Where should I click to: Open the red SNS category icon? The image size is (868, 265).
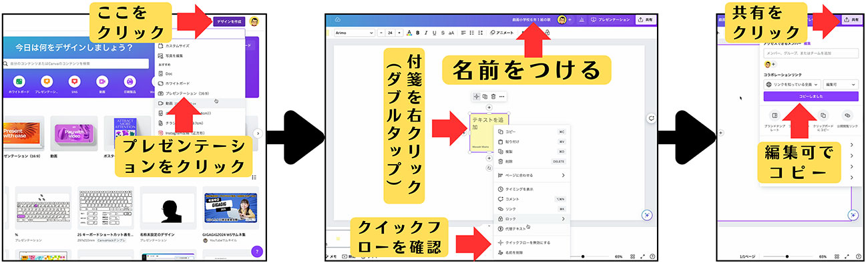tap(74, 81)
